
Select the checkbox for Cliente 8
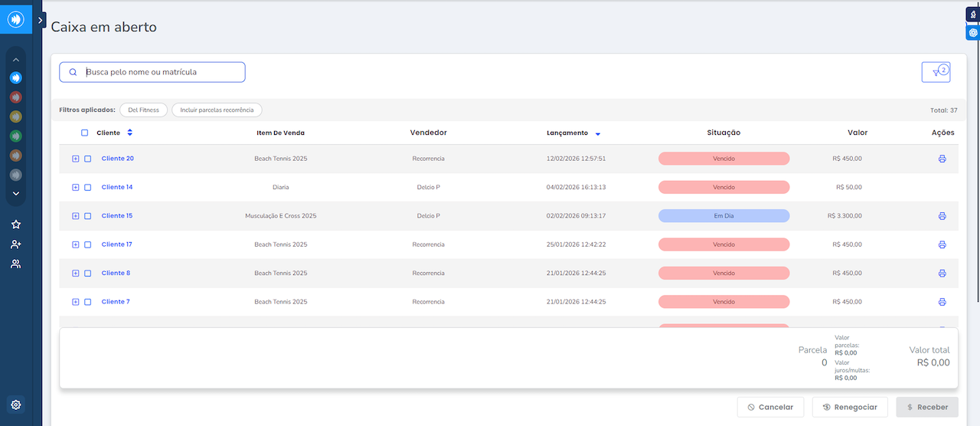87,274
